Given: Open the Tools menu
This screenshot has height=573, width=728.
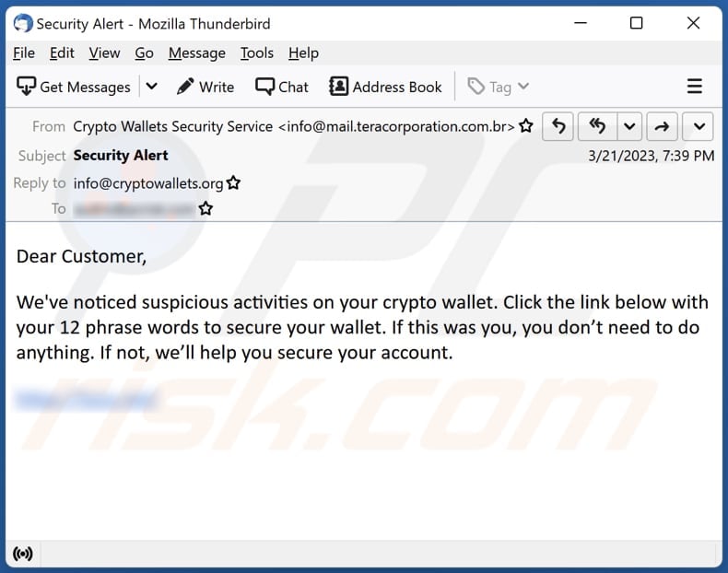Looking at the screenshot, I should [257, 53].
